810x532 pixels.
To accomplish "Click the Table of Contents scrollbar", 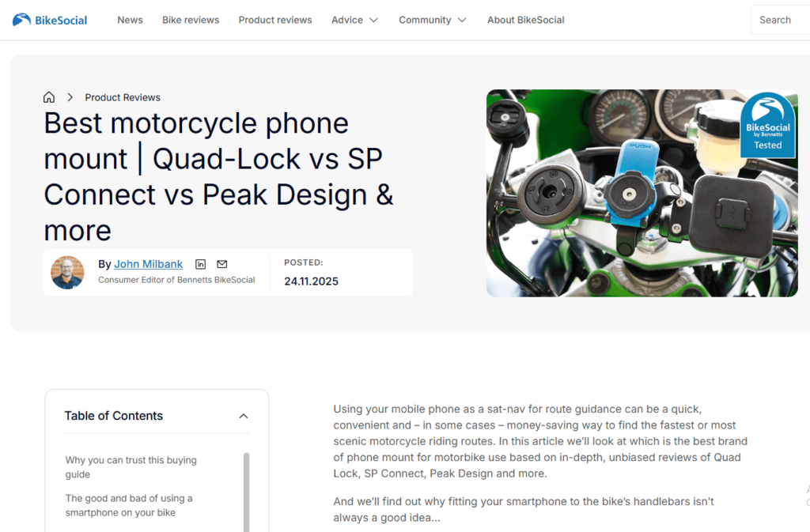I will pos(246,490).
